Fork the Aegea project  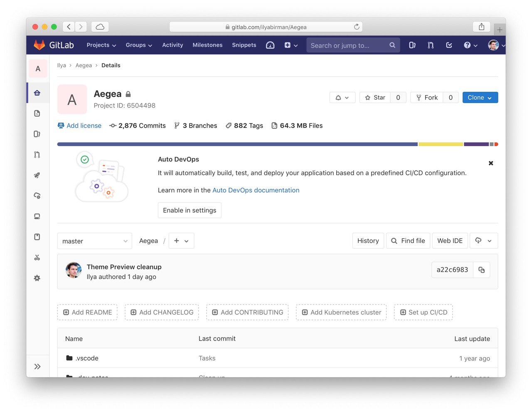(427, 98)
